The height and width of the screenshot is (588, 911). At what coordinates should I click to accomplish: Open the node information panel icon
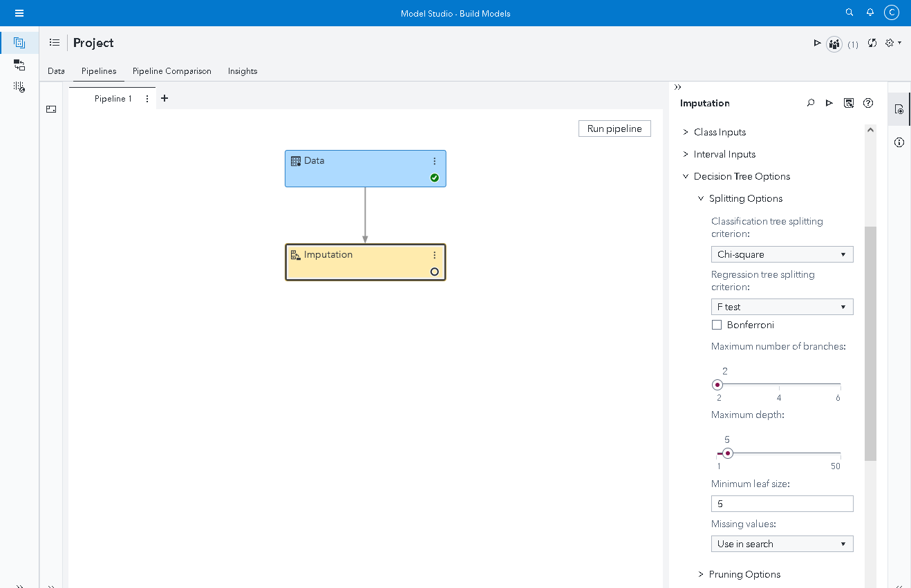[899, 142]
